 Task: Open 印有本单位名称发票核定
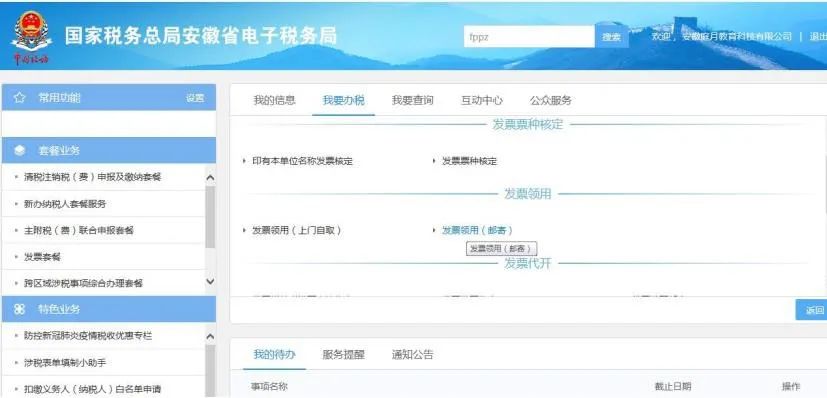302,161
